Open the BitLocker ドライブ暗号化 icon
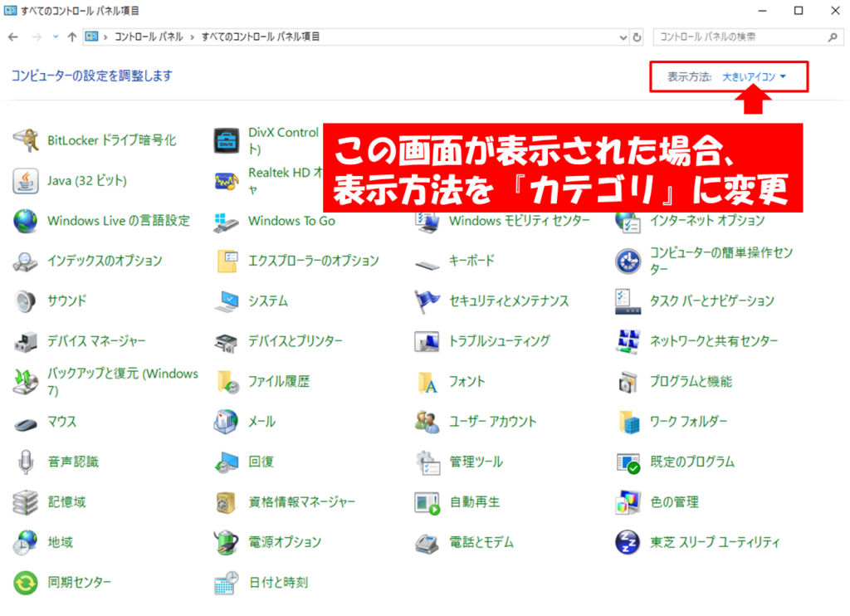The width and height of the screenshot is (850, 616). (26, 140)
